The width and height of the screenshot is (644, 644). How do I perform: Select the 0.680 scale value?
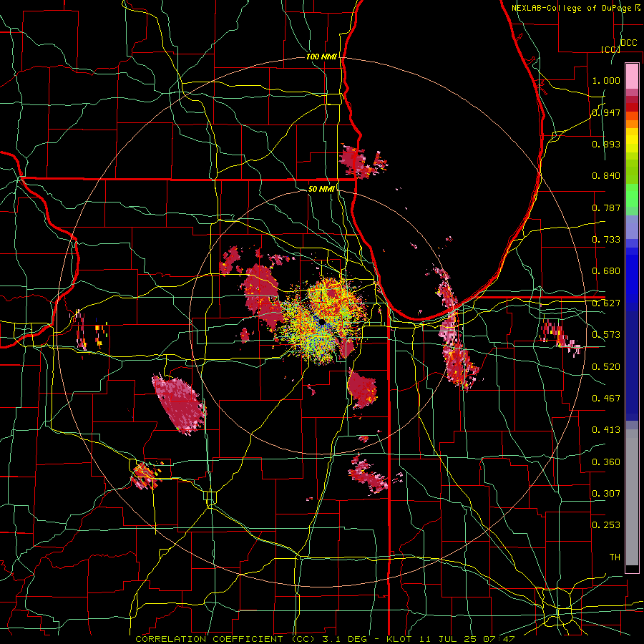click(x=606, y=271)
